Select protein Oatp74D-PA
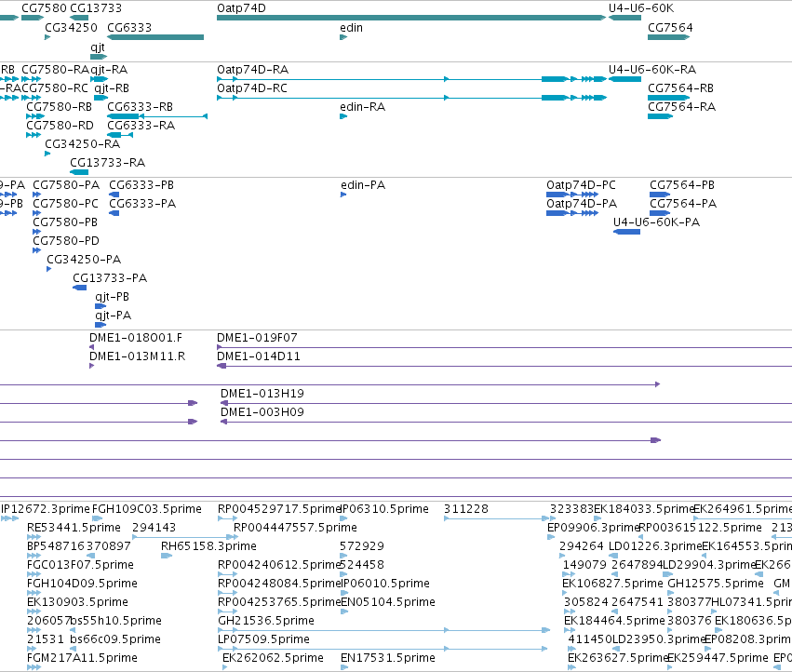 click(x=572, y=213)
